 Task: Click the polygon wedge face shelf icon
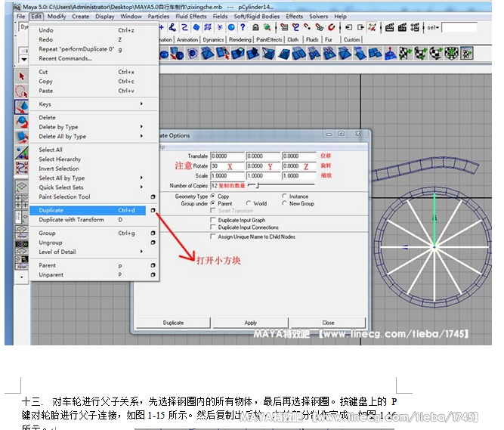[284, 54]
